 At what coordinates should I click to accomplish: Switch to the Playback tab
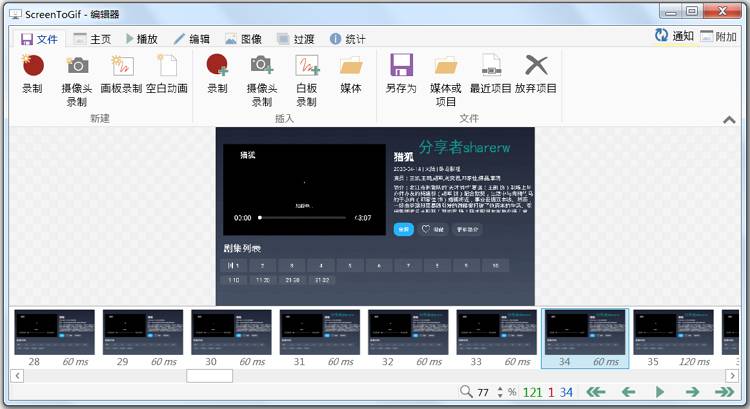141,39
